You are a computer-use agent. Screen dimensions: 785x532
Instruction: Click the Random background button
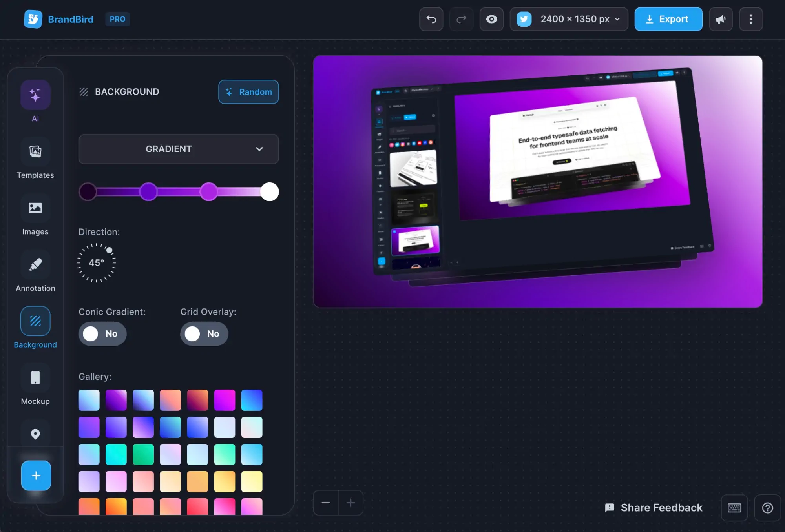click(248, 92)
